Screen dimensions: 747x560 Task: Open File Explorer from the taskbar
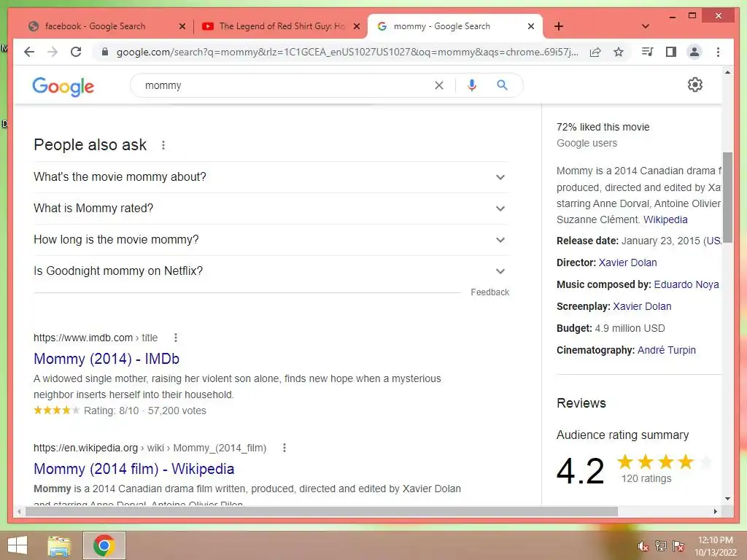(x=59, y=545)
